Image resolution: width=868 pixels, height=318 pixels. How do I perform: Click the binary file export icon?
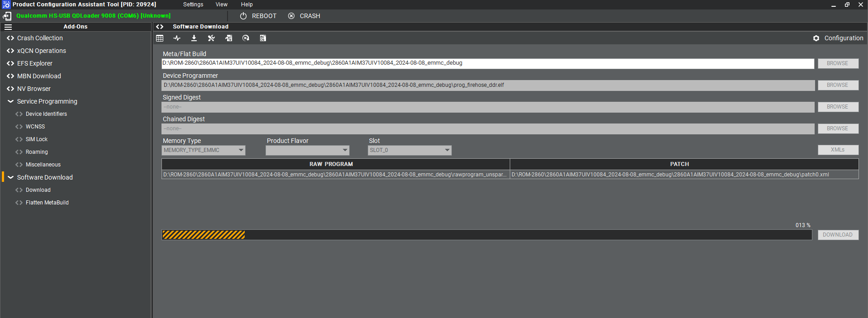point(229,38)
